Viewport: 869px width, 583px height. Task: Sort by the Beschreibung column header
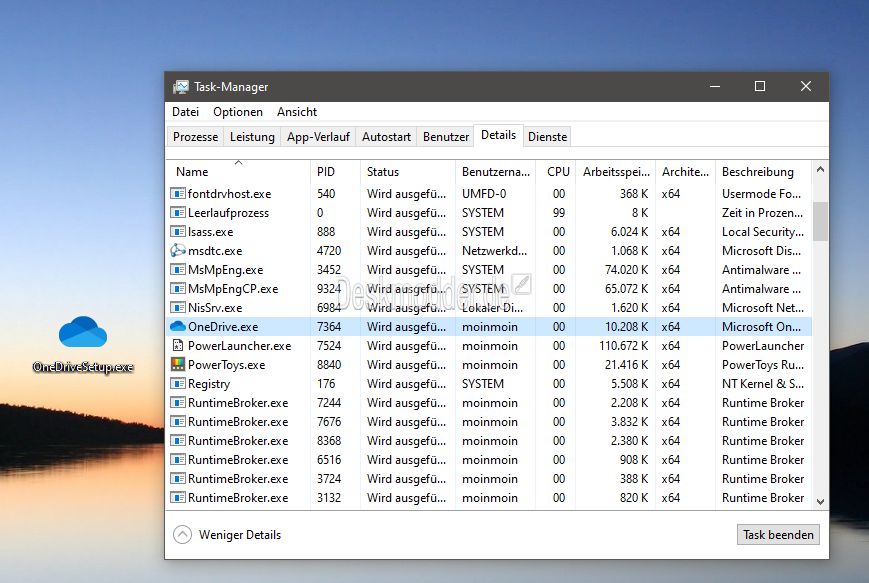tap(764, 172)
